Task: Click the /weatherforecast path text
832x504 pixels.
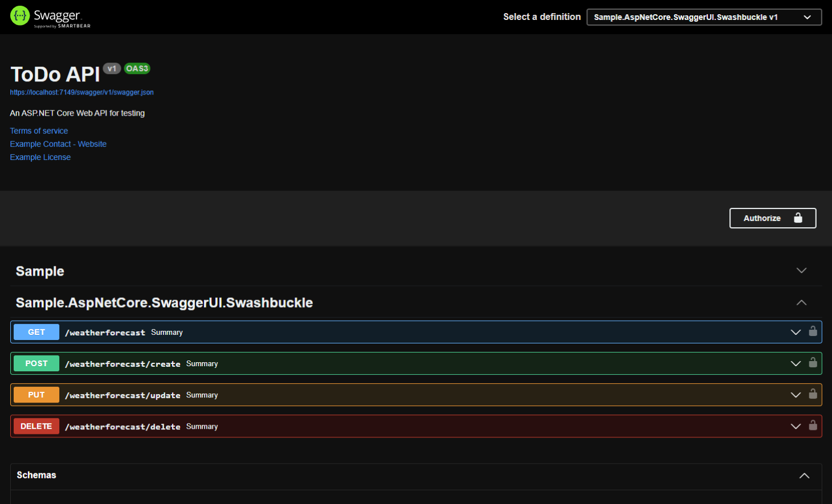Action: [105, 333]
